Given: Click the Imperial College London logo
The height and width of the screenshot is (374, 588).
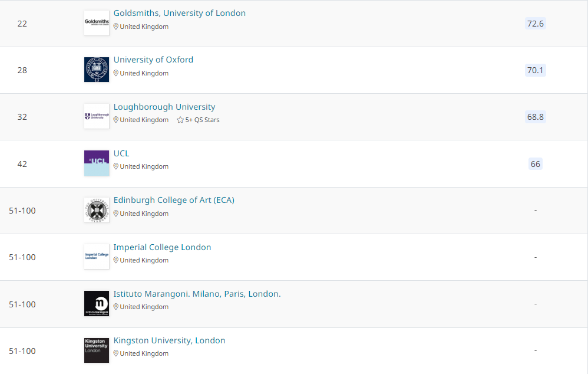Looking at the screenshot, I should [97, 257].
